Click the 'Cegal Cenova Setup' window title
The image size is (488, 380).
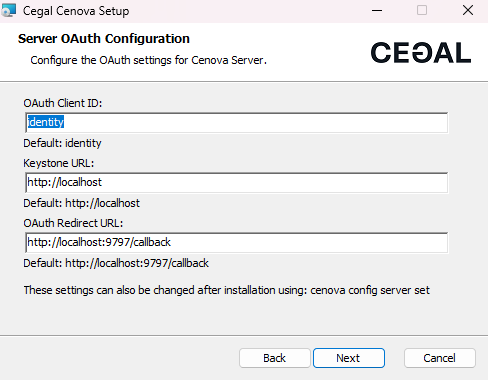click(76, 11)
